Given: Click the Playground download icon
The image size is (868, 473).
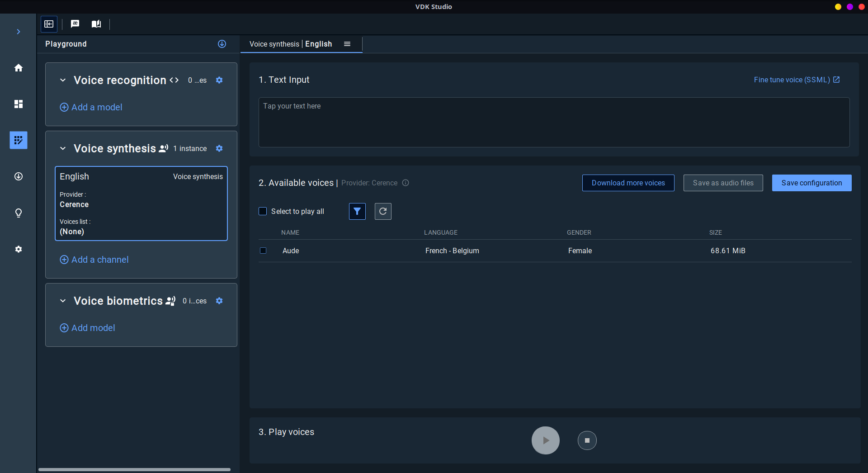Looking at the screenshot, I should click(x=222, y=44).
